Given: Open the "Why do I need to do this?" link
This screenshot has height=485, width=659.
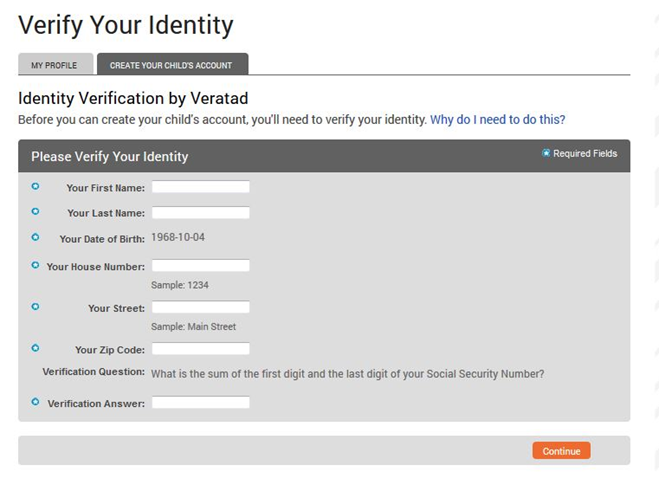Looking at the screenshot, I should pos(497,119).
